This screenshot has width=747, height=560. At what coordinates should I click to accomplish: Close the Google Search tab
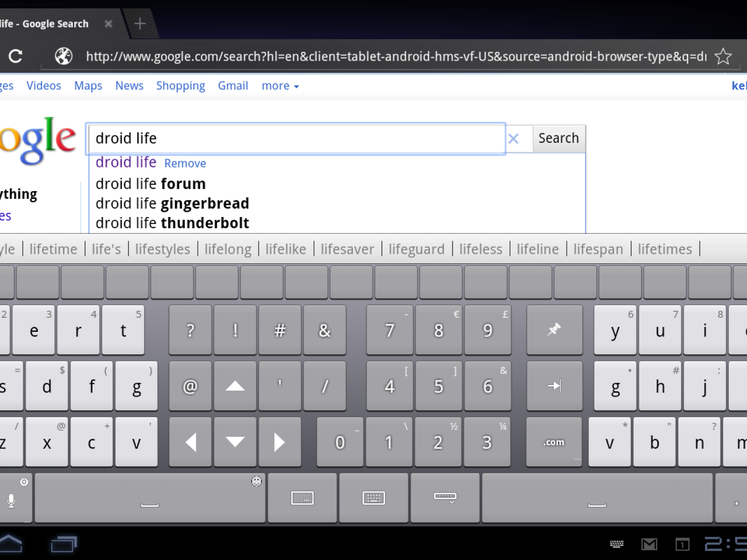click(108, 24)
